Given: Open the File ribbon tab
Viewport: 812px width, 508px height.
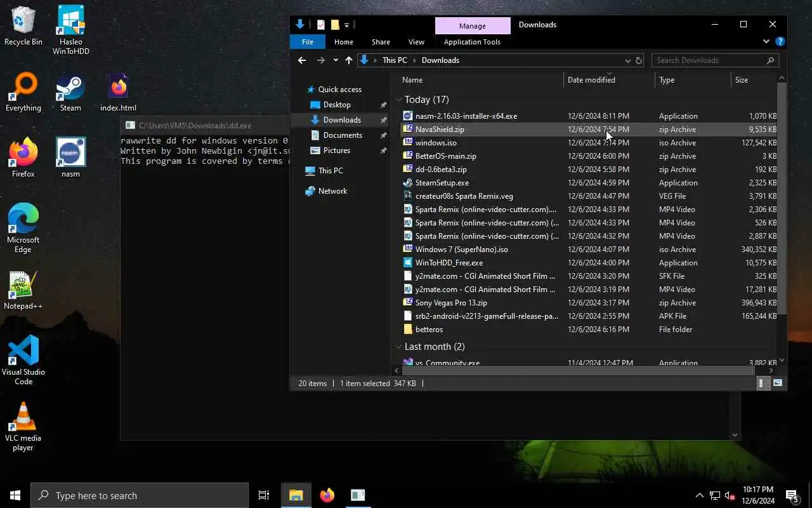Looking at the screenshot, I should pyautogui.click(x=308, y=42).
